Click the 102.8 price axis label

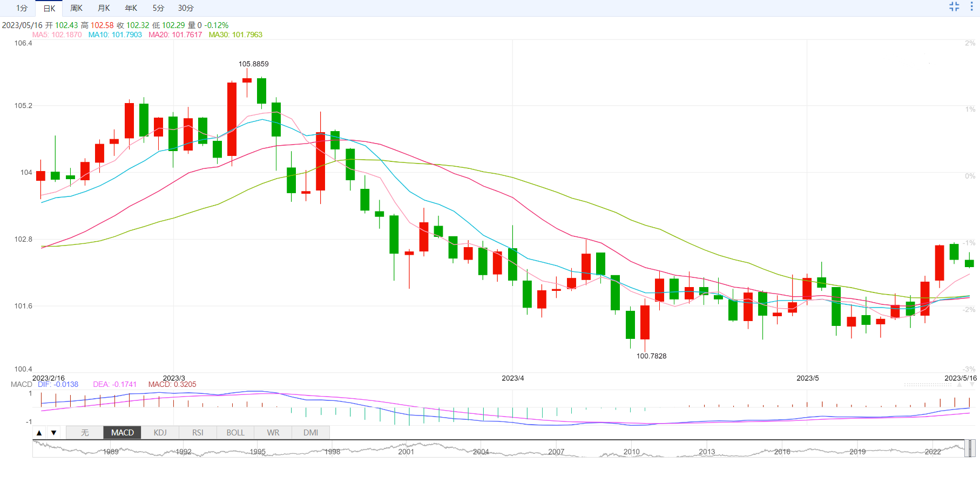click(x=23, y=239)
